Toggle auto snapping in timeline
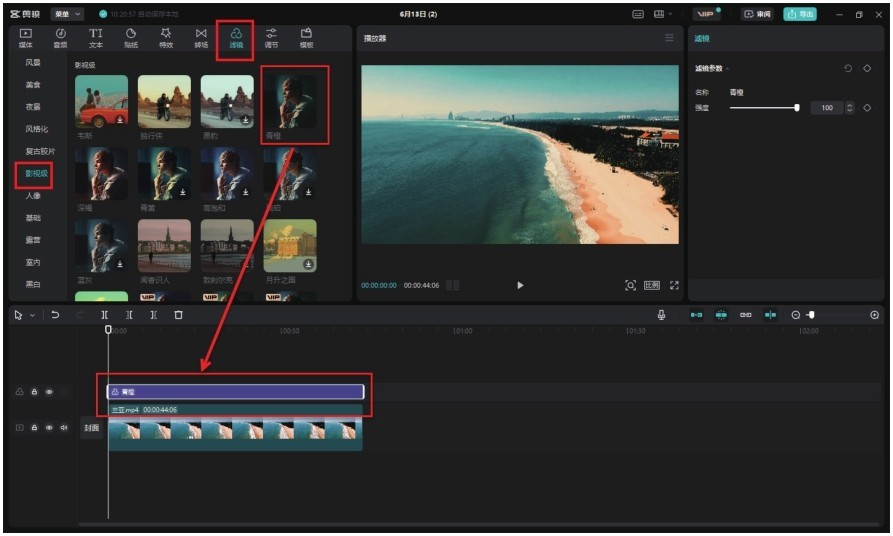 [x=721, y=315]
